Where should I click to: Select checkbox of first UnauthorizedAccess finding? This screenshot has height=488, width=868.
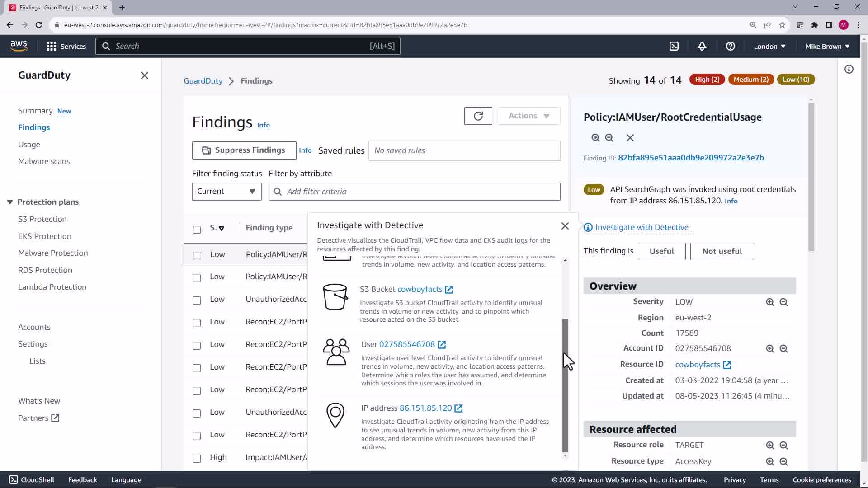(197, 300)
